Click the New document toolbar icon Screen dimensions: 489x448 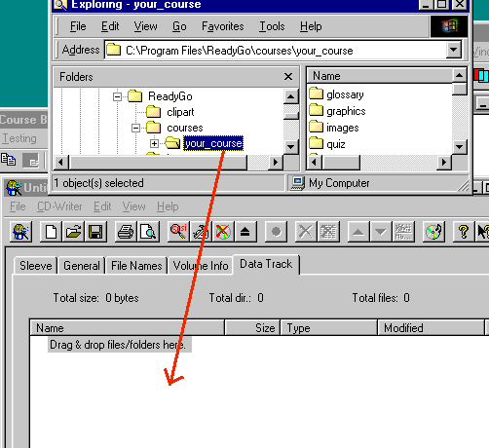[51, 232]
